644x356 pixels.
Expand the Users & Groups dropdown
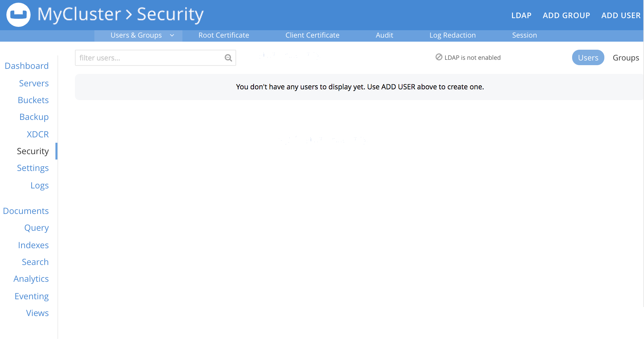tap(172, 35)
